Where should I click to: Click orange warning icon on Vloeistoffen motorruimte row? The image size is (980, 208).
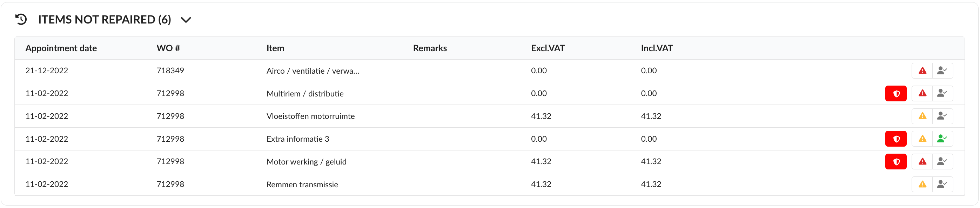[922, 116]
